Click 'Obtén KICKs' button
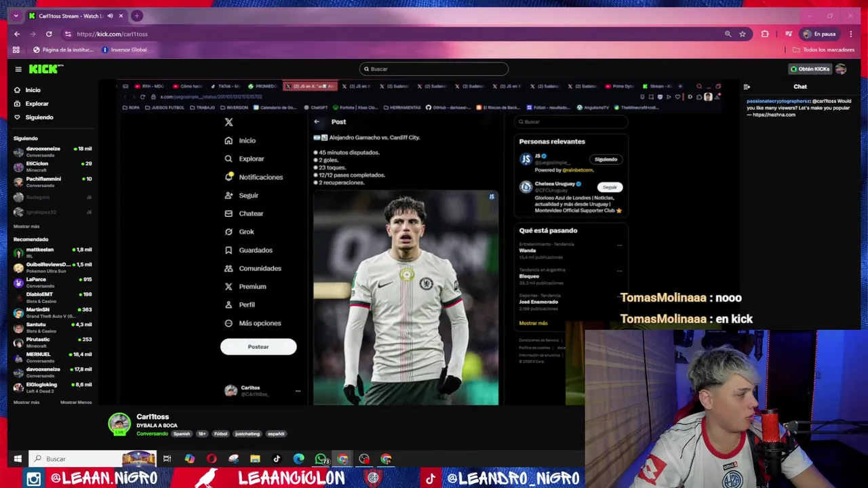 pyautogui.click(x=810, y=69)
